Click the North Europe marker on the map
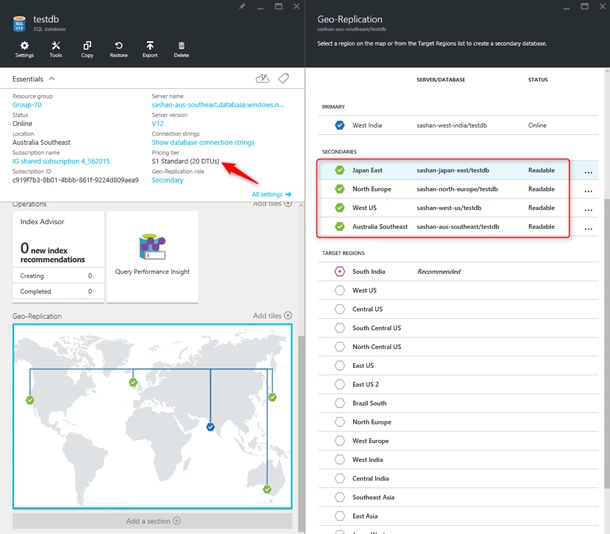 pos(133,382)
